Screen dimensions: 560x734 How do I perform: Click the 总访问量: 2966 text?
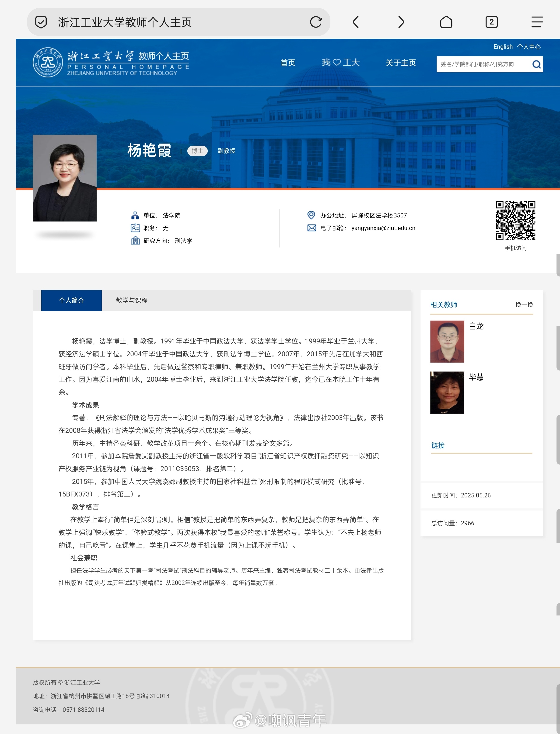click(x=453, y=523)
